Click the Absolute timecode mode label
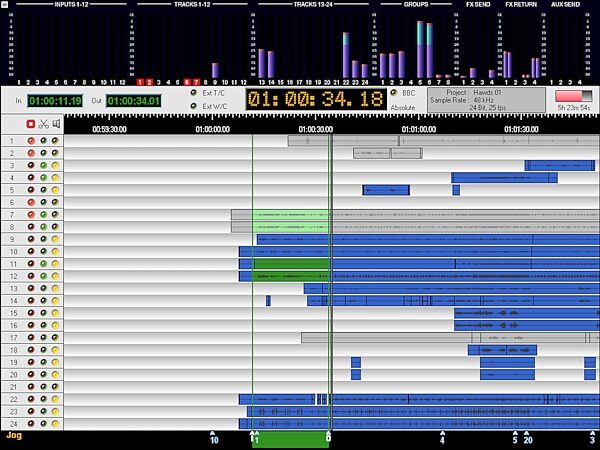The height and width of the screenshot is (450, 600). (x=403, y=108)
